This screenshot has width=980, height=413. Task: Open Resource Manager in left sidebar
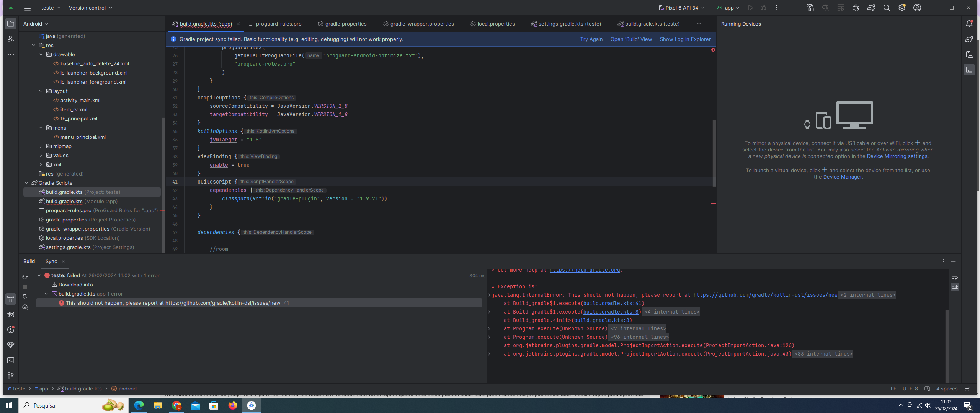[x=11, y=39]
